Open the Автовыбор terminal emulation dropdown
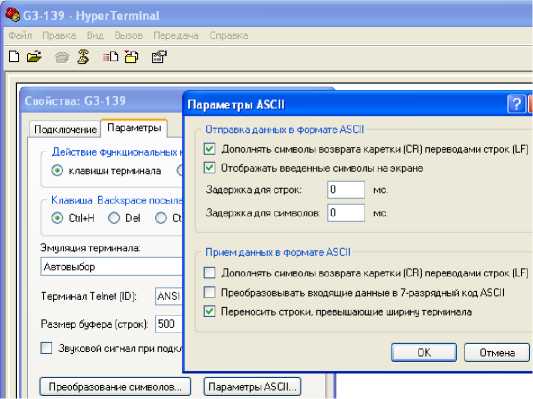Viewport: 533px width, 399px height. click(111, 267)
